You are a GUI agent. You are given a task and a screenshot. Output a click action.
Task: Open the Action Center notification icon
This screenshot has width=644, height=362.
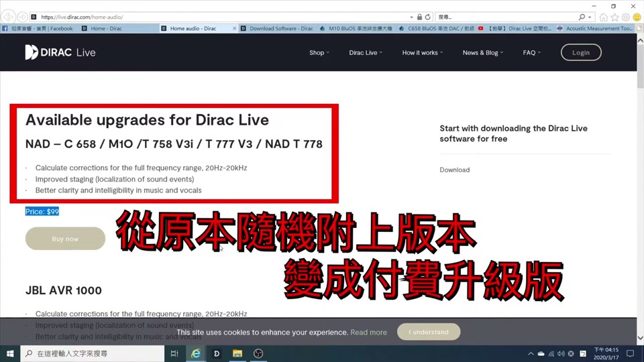click(x=631, y=353)
